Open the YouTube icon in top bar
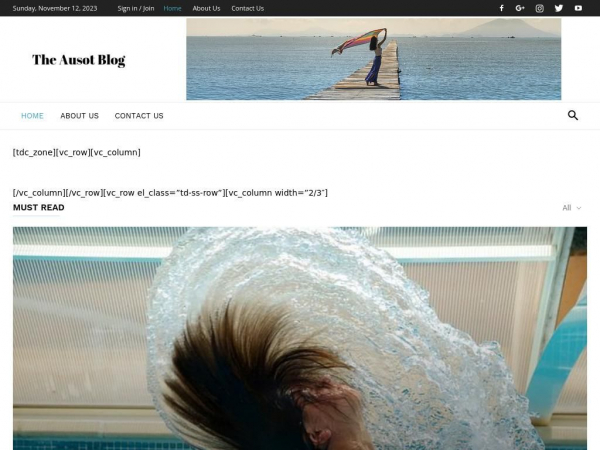Image resolution: width=600 pixels, height=450 pixels. 578,8
